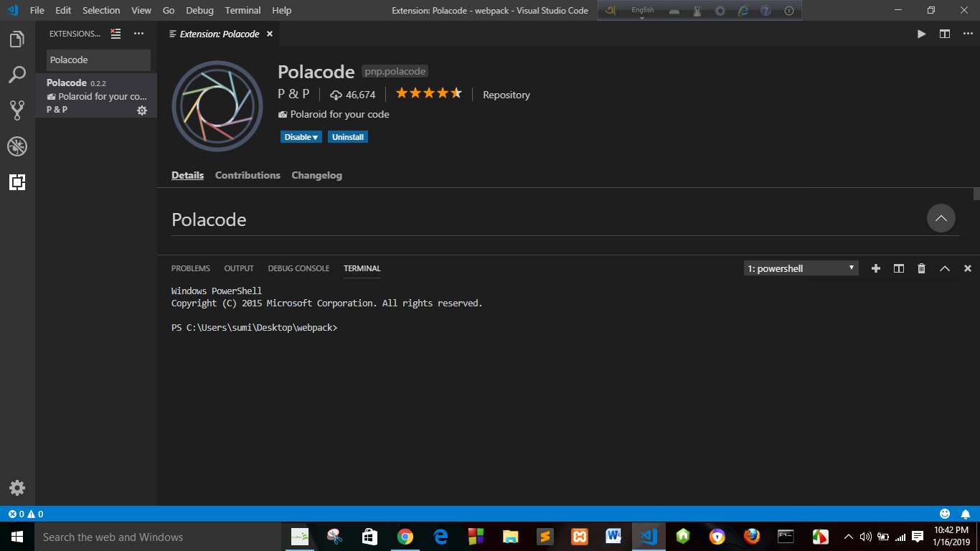This screenshot has width=980, height=551.
Task: Kill the terminal with the trash icon
Action: pyautogui.click(x=921, y=268)
